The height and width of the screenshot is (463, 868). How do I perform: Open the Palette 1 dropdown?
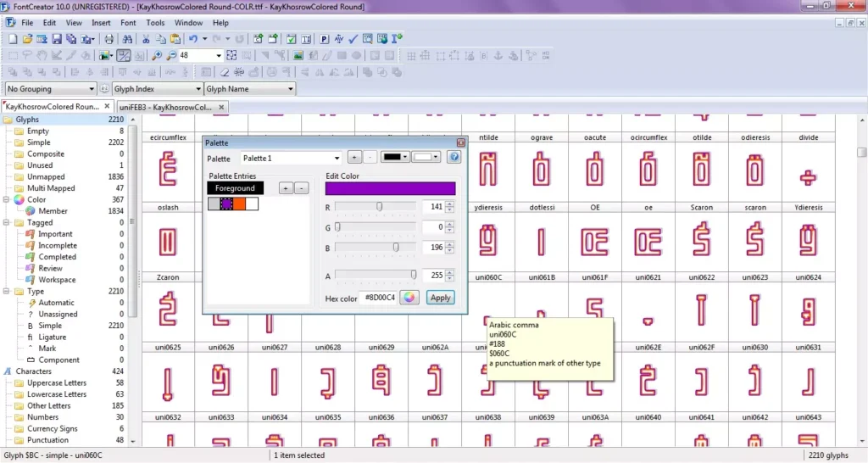pos(292,159)
